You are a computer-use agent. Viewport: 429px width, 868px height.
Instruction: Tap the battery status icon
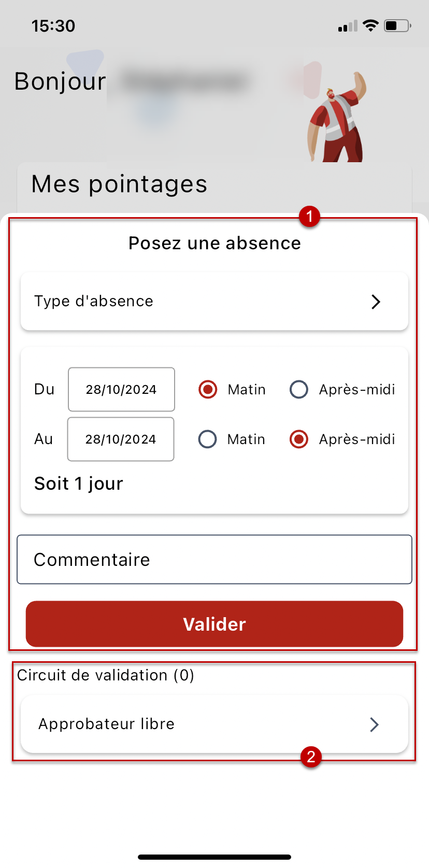tap(397, 25)
